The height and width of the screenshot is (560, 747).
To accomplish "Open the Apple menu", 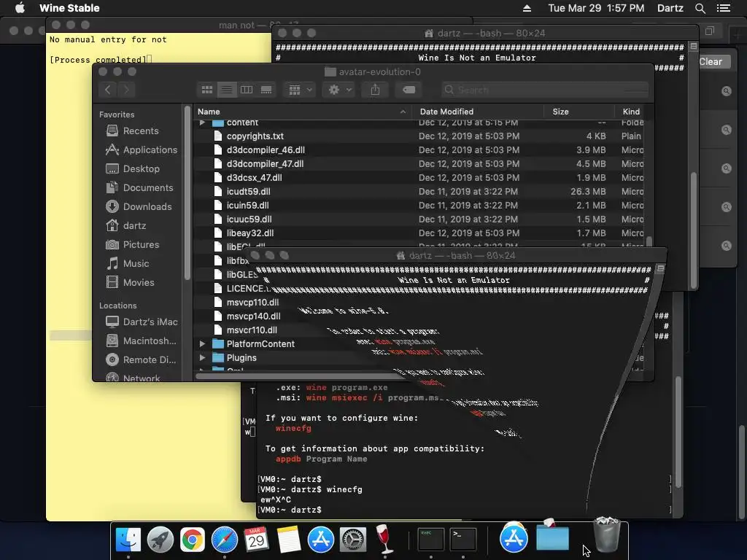I will point(20,8).
